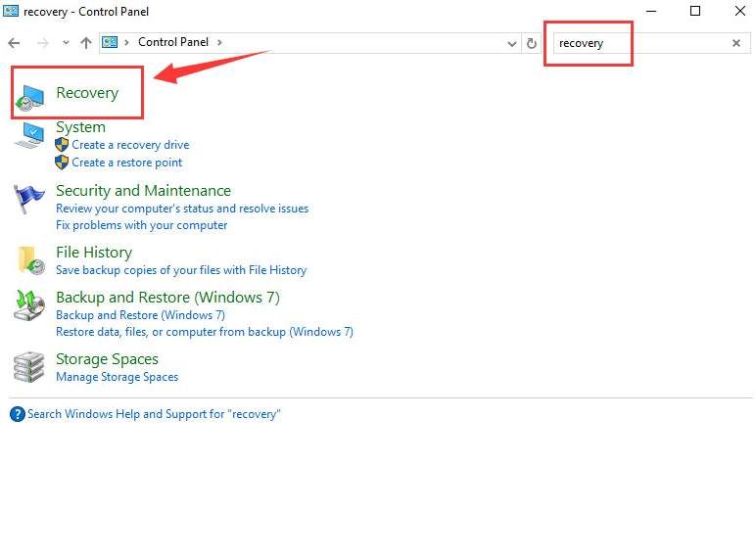Click the Storage Spaces drives icon
756x558 pixels.
(29, 367)
